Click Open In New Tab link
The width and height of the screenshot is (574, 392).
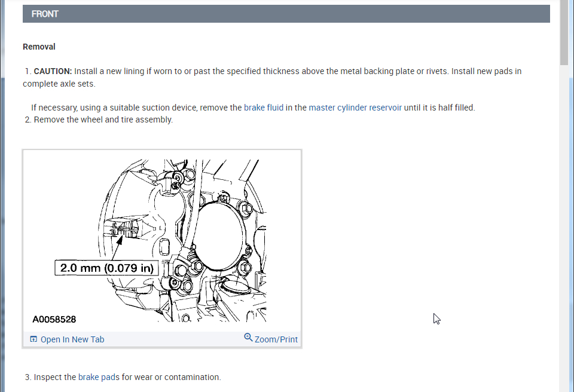point(72,339)
